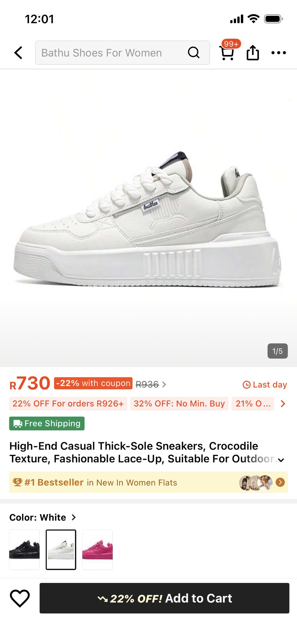Image resolution: width=297 pixels, height=644 pixels.
Task: Expand the Color: White options
Action: tap(74, 517)
